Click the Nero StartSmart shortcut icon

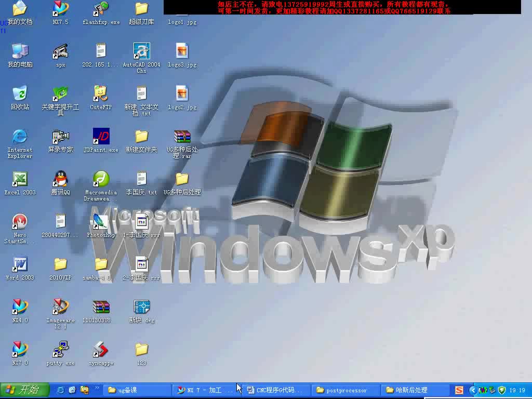[20, 221]
